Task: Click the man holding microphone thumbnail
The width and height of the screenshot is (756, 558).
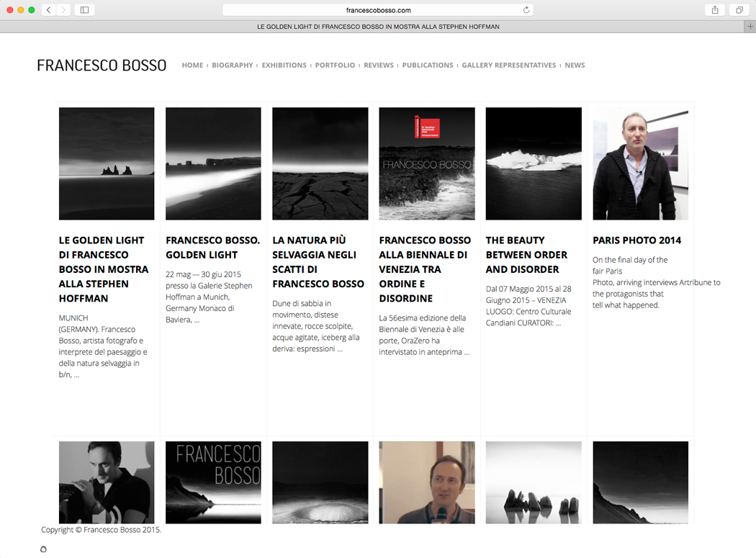Action: [427, 482]
